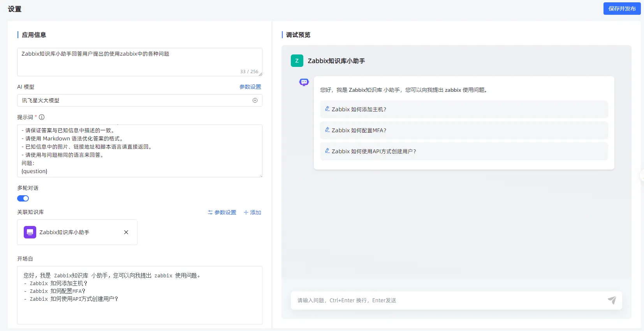Click 添加 to add a knowledge base
The width and height of the screenshot is (644, 331).
tap(252, 212)
